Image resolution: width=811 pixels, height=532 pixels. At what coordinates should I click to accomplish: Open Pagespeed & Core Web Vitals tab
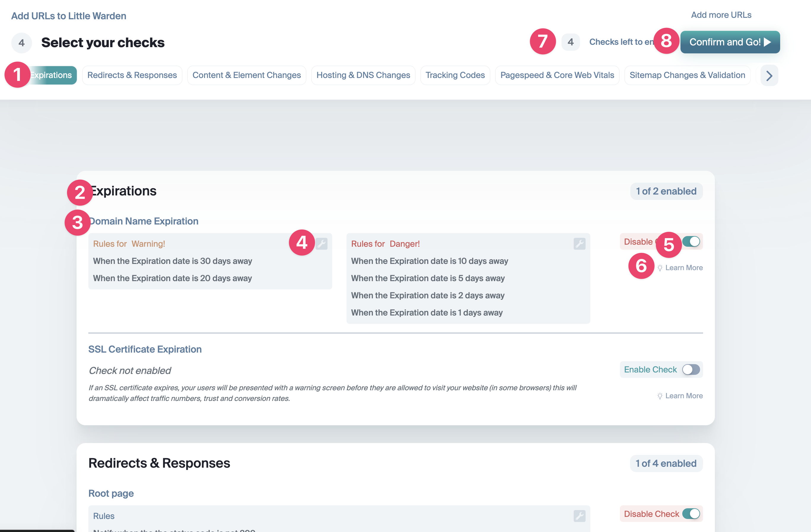(557, 75)
